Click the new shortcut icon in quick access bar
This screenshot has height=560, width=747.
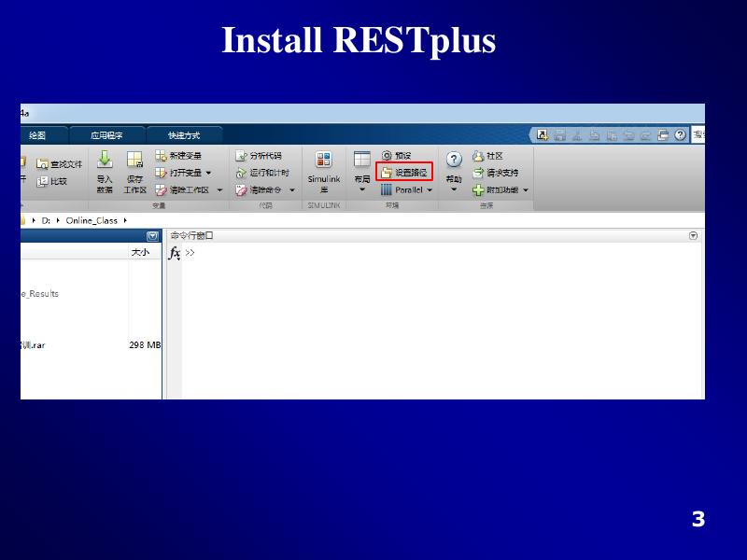(543, 135)
